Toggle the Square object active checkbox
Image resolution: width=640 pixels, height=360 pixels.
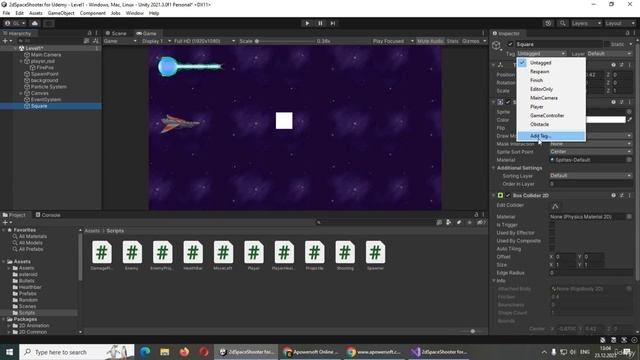click(x=510, y=44)
